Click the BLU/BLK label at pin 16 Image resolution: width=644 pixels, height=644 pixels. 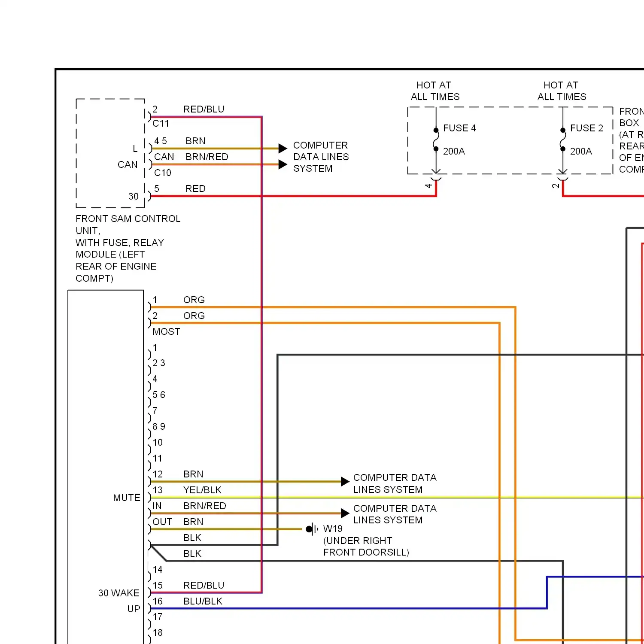(x=203, y=601)
